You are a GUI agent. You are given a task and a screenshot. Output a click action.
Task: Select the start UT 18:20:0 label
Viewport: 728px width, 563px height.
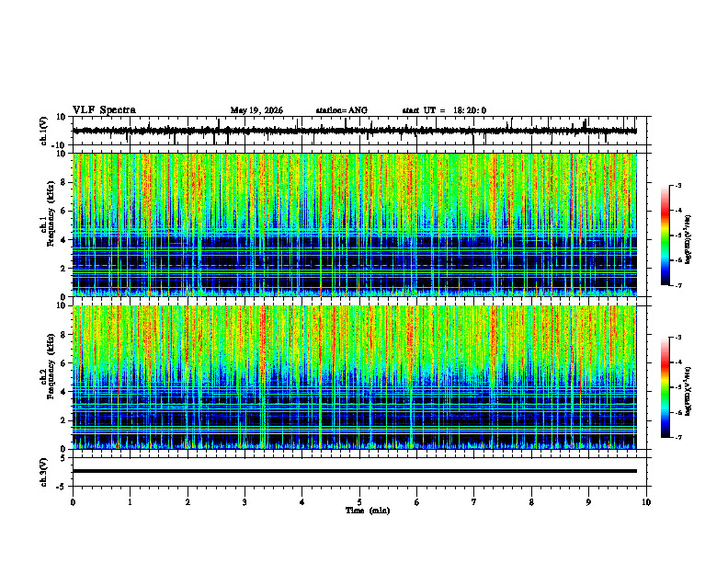444,110
